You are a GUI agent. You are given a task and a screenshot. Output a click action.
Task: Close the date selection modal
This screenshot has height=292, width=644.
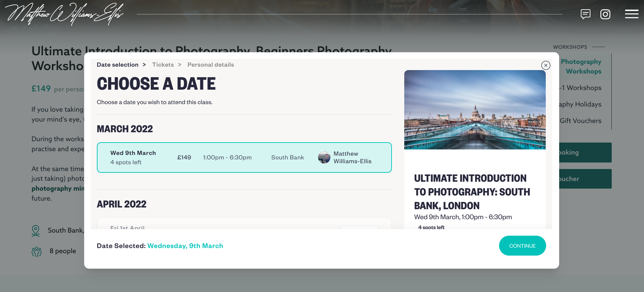pos(546,65)
